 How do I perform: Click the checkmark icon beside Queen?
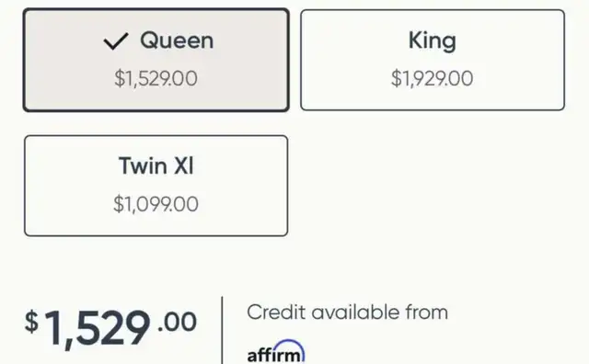(x=116, y=40)
